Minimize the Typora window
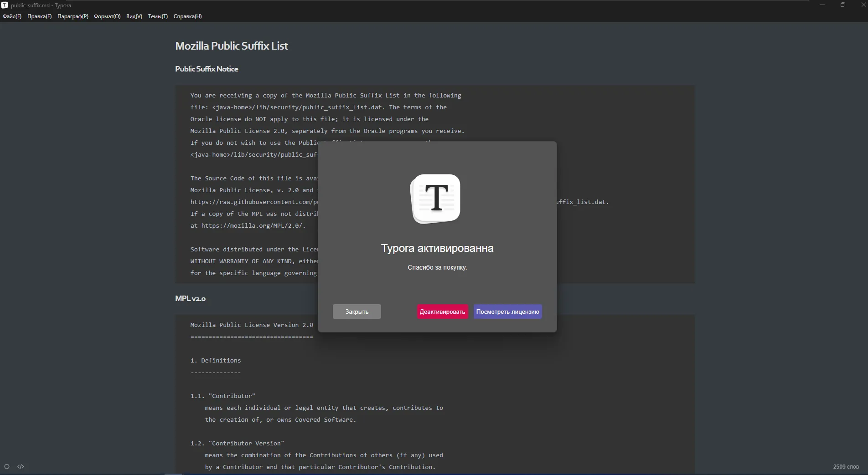This screenshot has height=475, width=868. [x=822, y=5]
